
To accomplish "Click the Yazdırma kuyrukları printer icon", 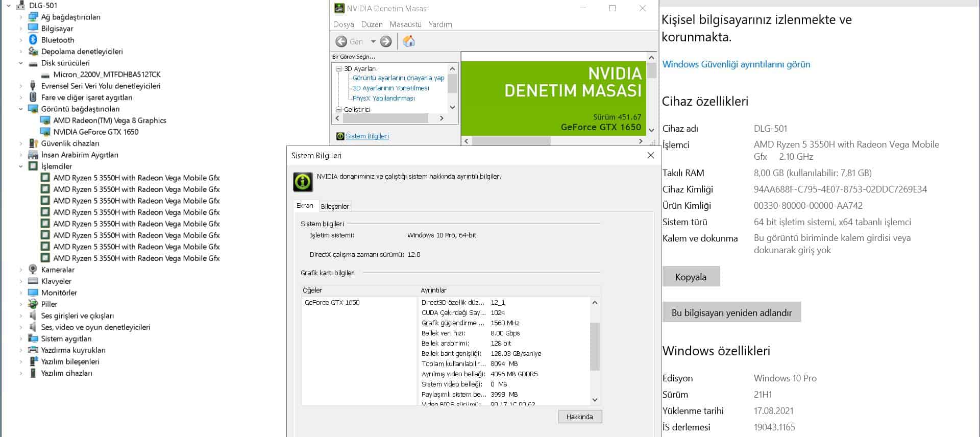I will (33, 350).
